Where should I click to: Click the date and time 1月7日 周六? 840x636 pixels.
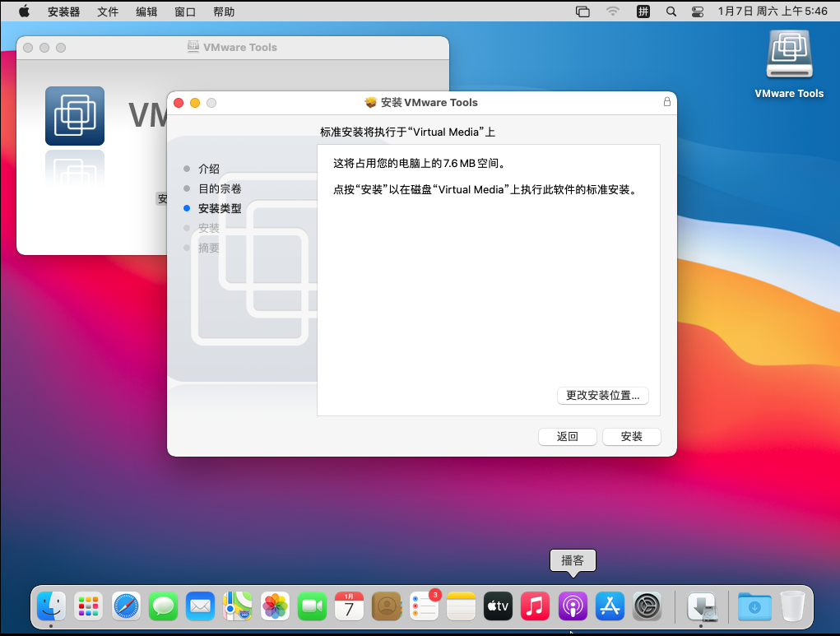point(773,12)
